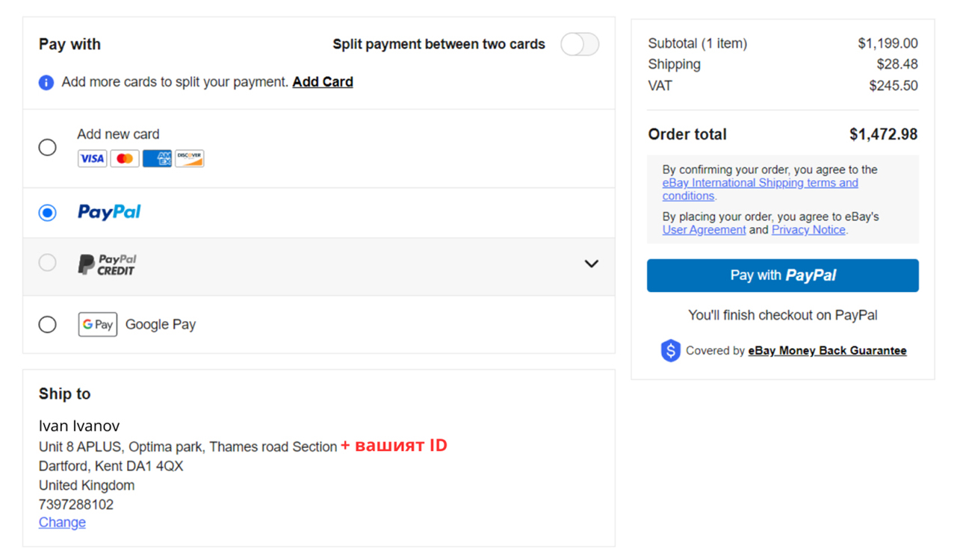
Task: Click the Google Pay logo icon
Action: 98,325
